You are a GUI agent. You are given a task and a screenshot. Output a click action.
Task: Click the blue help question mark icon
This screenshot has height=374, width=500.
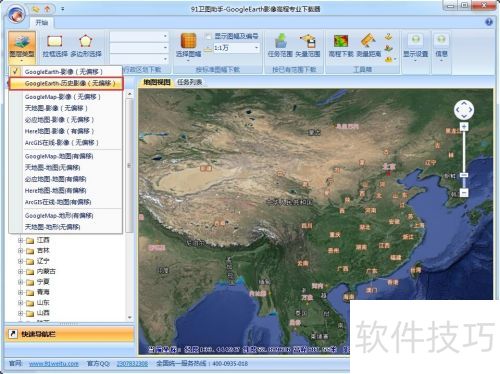(489, 22)
